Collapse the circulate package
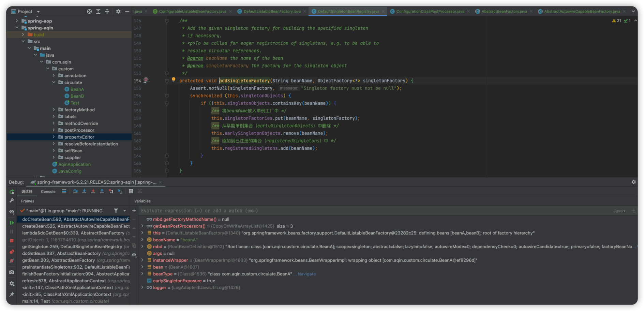This screenshot has height=311, width=644. pyautogui.click(x=54, y=82)
